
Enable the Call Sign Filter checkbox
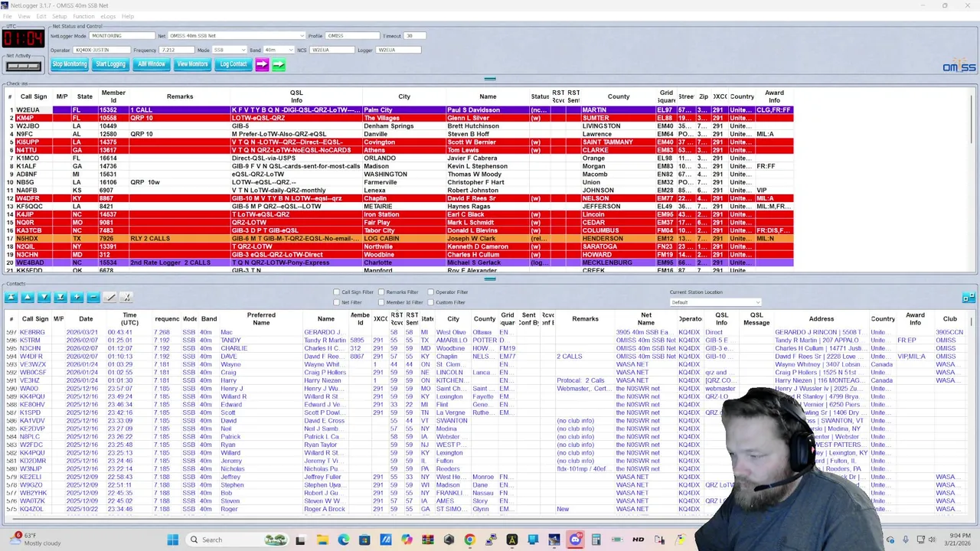336,292
